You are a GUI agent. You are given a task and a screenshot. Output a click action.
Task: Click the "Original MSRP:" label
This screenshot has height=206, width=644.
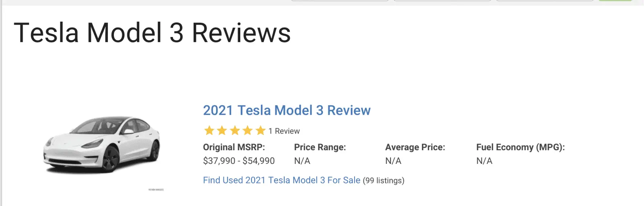point(234,147)
